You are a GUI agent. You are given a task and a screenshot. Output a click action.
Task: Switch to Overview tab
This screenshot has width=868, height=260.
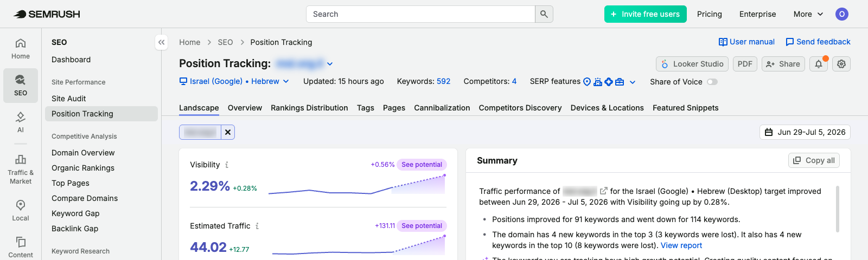coord(245,108)
